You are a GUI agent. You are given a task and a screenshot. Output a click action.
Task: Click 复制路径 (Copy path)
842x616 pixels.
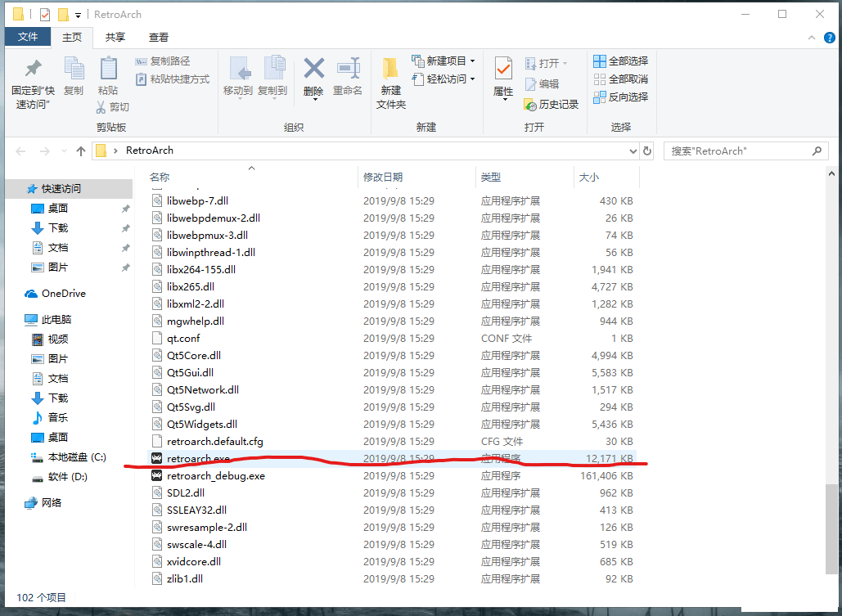coord(163,61)
